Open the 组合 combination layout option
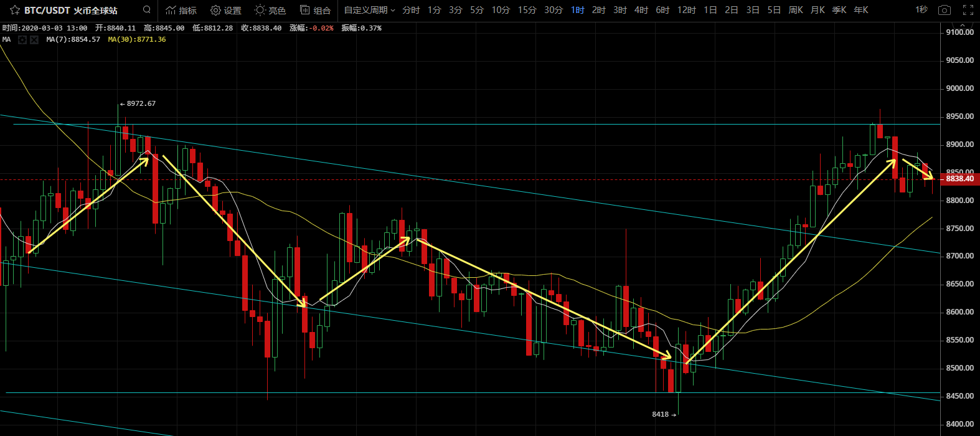980x436 pixels. point(315,10)
